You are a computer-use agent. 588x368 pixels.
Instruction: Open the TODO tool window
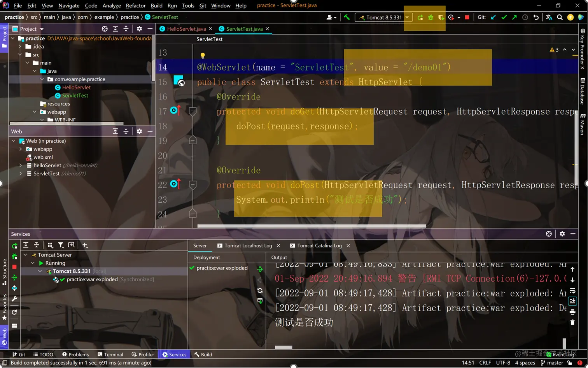(x=43, y=354)
